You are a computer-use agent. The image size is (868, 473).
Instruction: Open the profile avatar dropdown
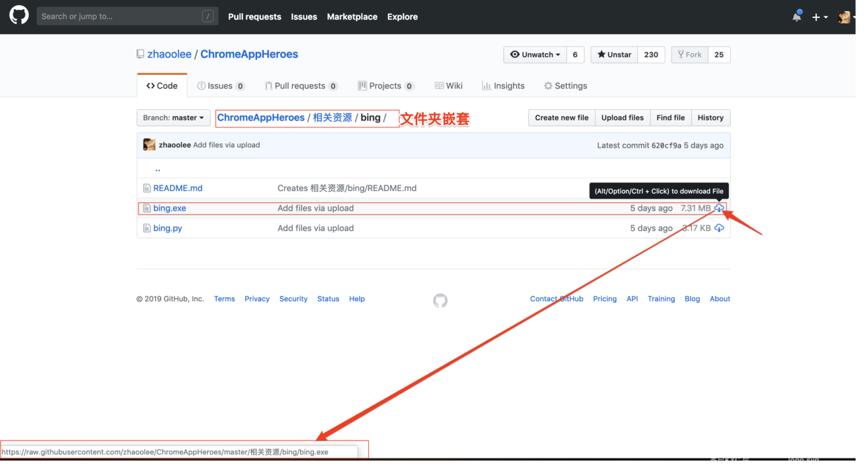[845, 16]
